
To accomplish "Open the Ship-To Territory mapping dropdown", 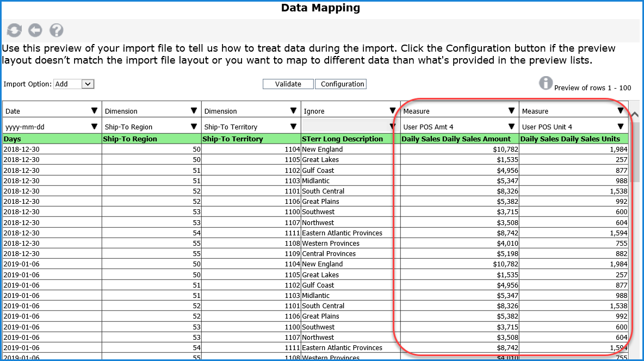I will pos(294,127).
